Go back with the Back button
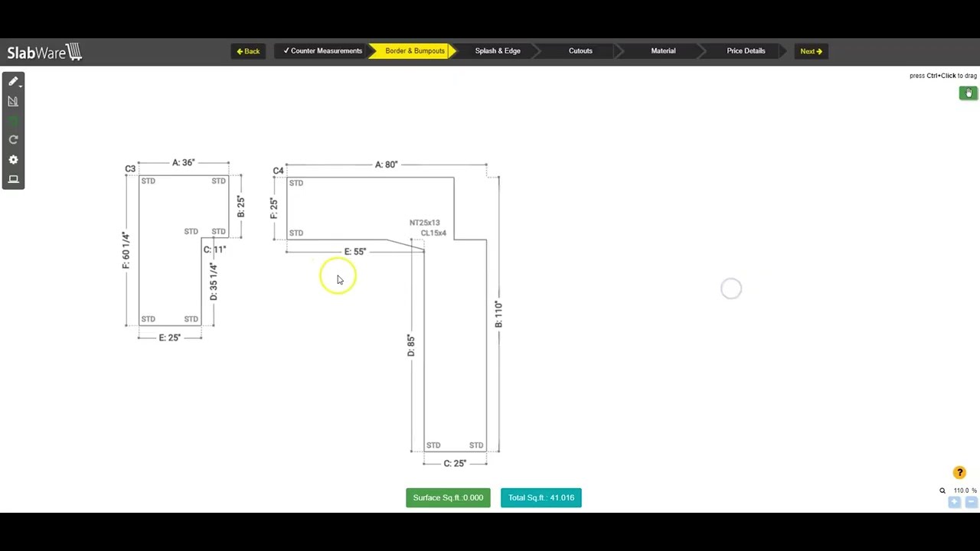980x551 pixels. click(248, 51)
